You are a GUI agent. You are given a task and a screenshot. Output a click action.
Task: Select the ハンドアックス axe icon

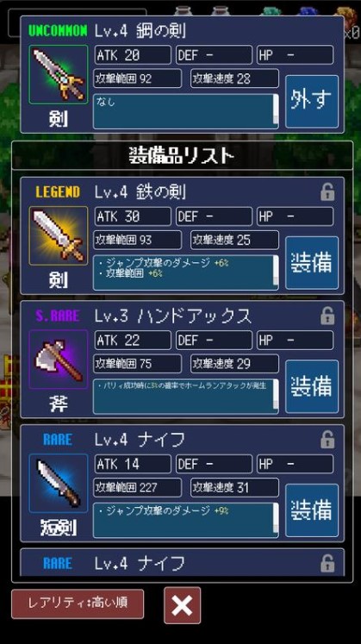(59, 360)
